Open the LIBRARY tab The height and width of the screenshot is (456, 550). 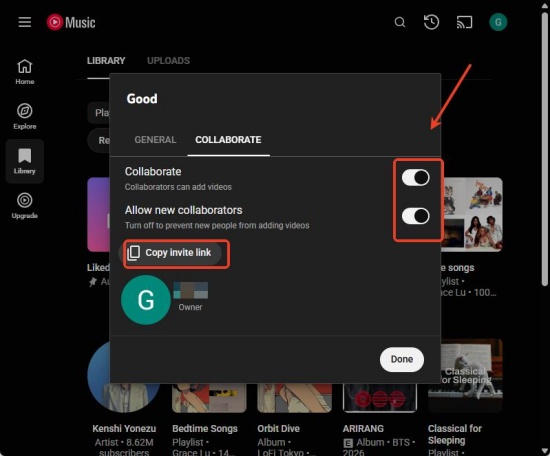(106, 61)
